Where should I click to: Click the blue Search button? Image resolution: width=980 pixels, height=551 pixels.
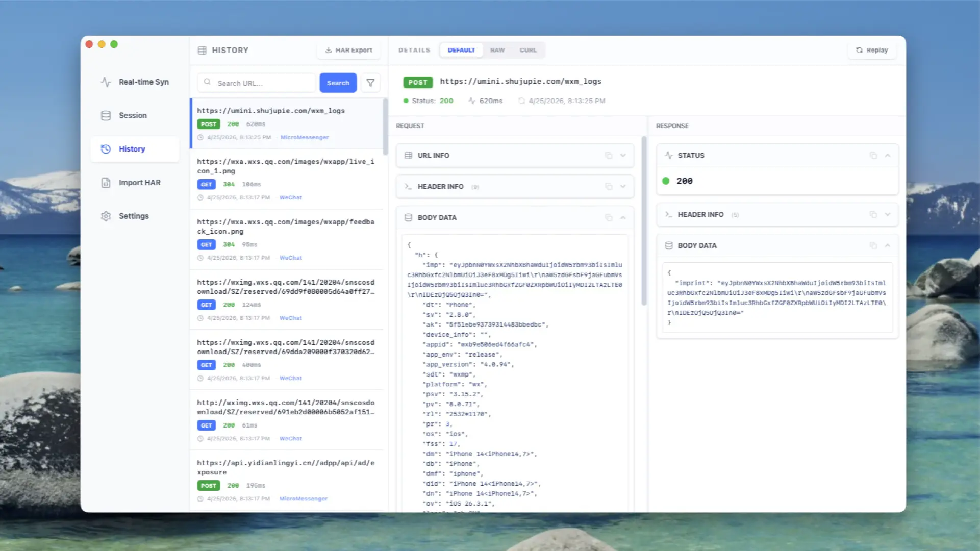coord(338,83)
